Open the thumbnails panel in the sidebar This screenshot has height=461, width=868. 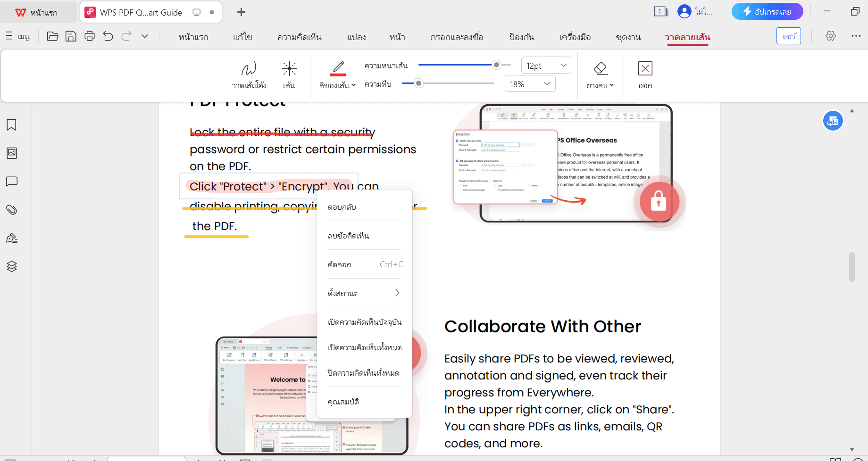point(12,153)
